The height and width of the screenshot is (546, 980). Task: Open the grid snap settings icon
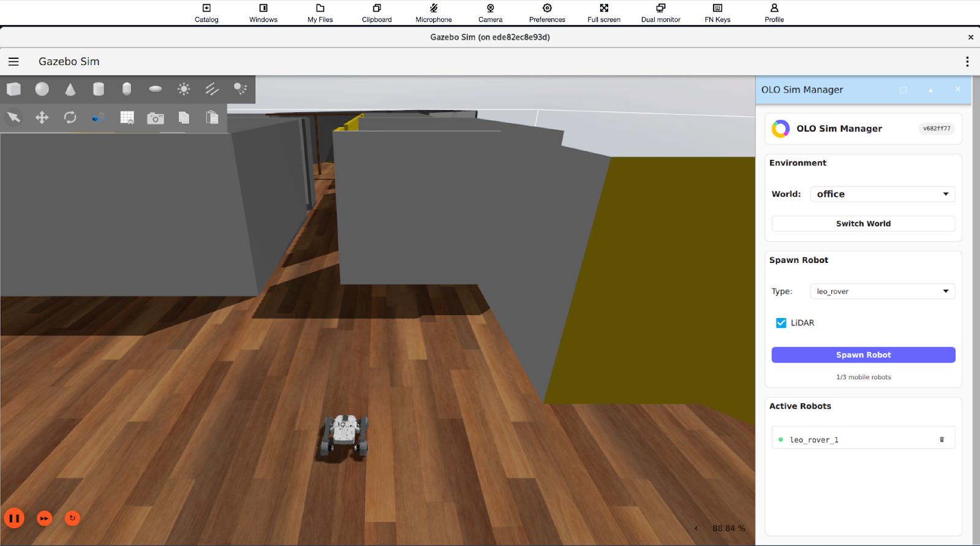(127, 118)
